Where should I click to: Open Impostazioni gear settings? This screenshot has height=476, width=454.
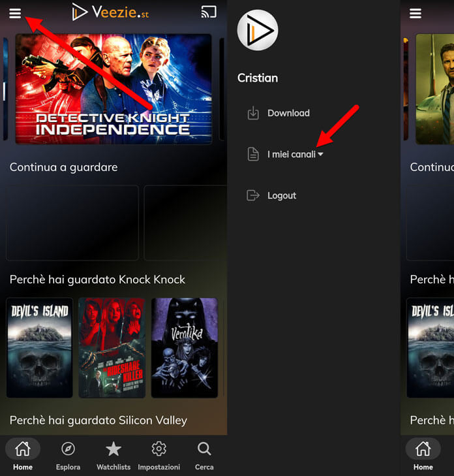click(x=159, y=454)
